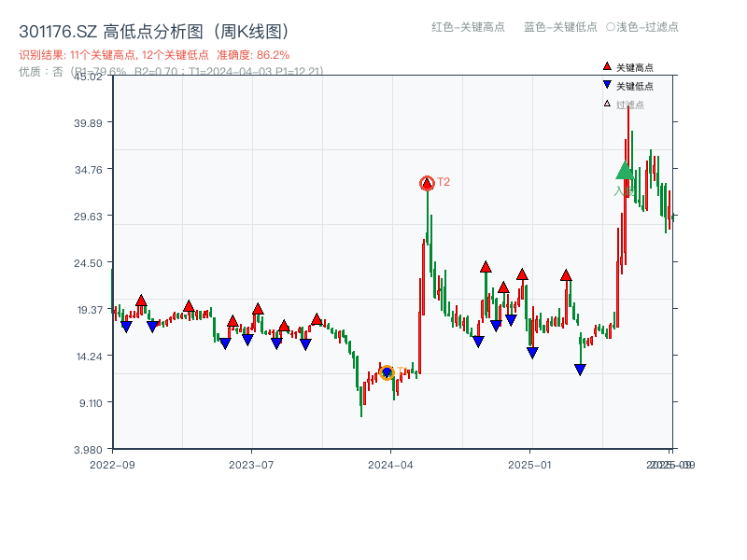This screenshot has height=560, width=747.
Task: Click y-axis value 29.63
Action: pos(88,217)
